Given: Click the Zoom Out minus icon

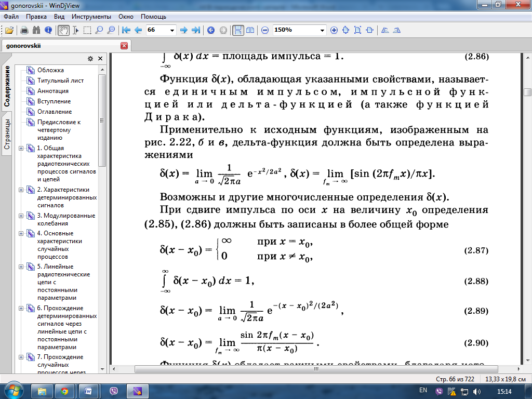Looking at the screenshot, I should coord(265,30).
